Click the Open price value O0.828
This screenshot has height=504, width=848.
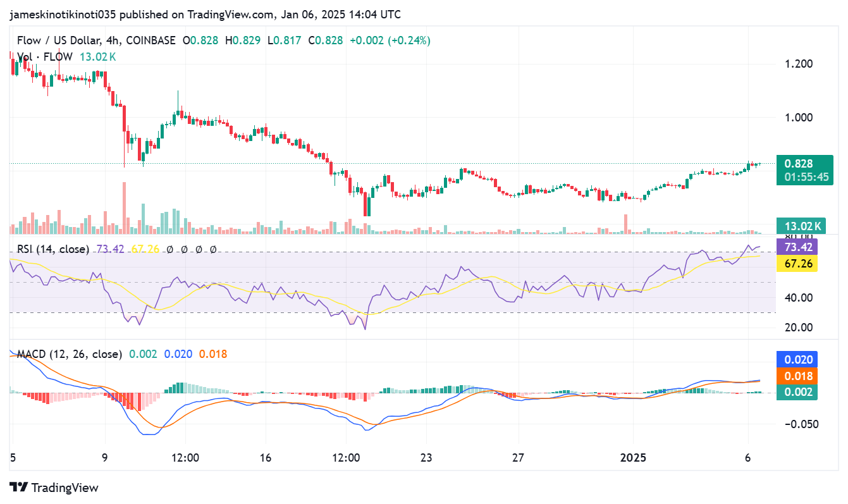point(200,40)
